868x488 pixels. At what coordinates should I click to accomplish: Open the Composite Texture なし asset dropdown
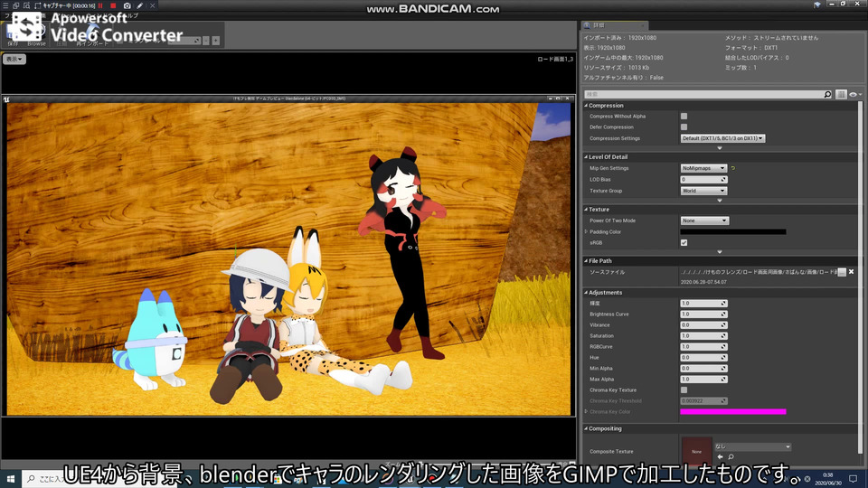(x=752, y=446)
